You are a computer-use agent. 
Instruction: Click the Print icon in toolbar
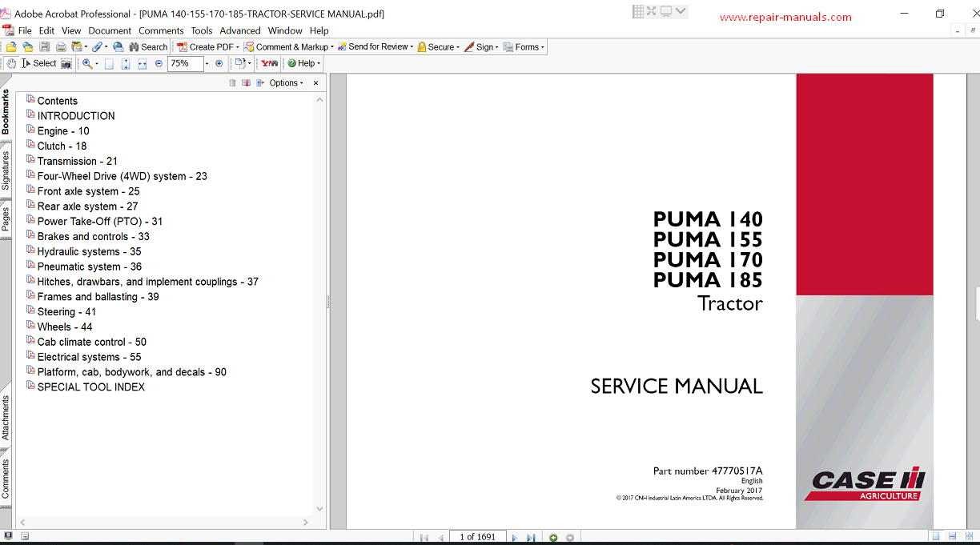pos(61,47)
